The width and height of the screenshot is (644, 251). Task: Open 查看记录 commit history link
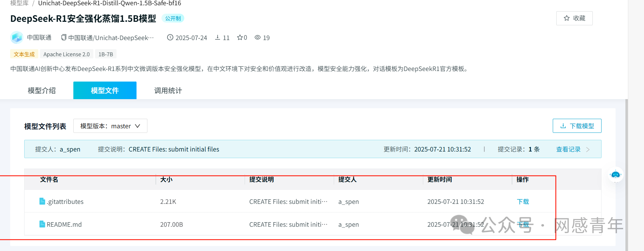click(x=568, y=149)
